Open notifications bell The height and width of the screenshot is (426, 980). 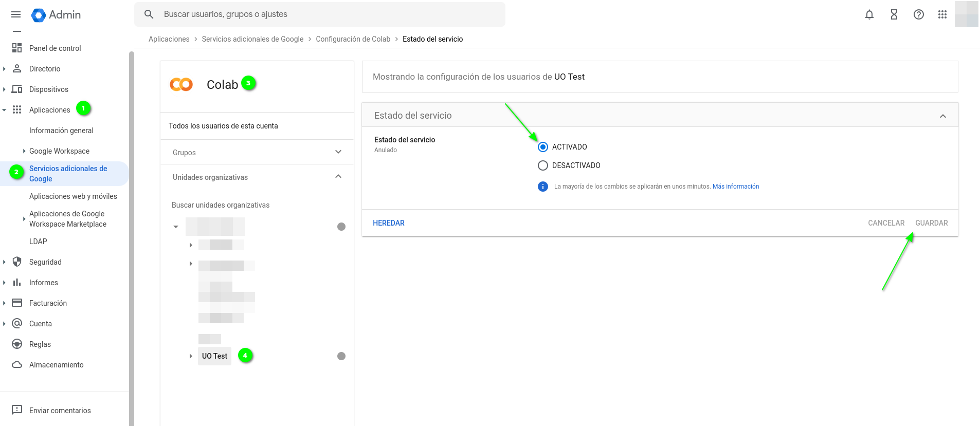(x=869, y=14)
